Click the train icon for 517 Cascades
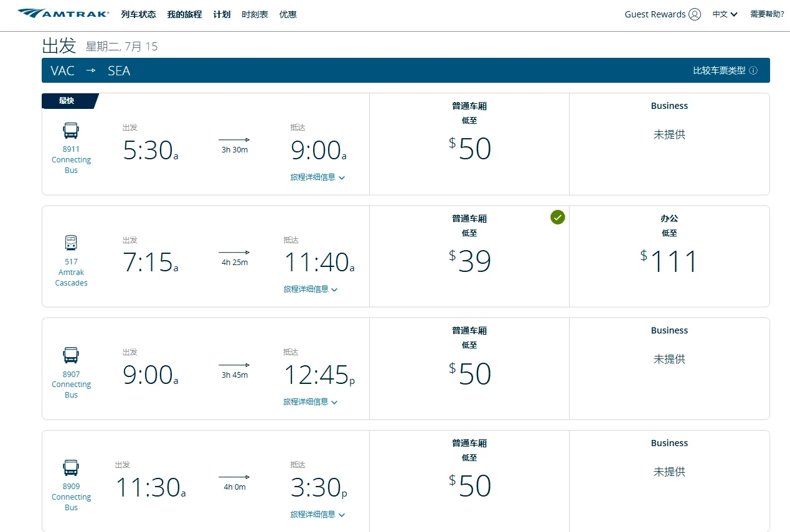Viewport: 790px width, 532px height. click(x=71, y=243)
